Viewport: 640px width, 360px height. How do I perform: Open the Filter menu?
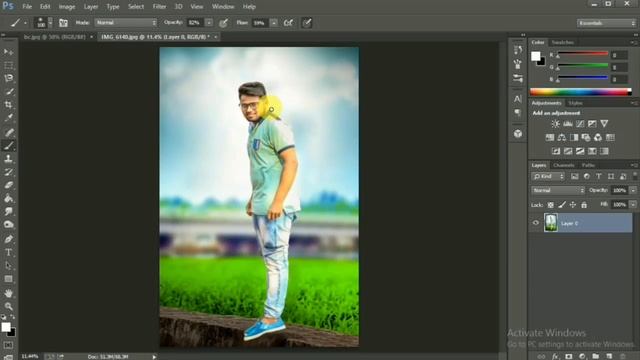click(159, 7)
